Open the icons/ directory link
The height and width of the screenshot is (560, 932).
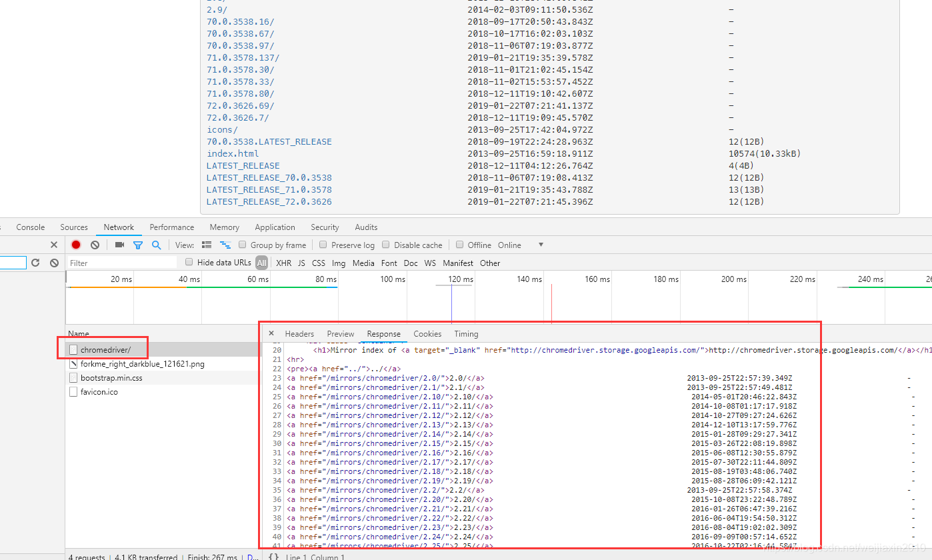[222, 129]
